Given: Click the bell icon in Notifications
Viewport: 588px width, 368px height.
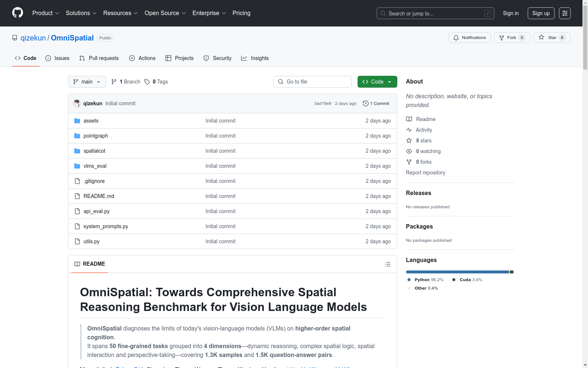Looking at the screenshot, I should point(456,38).
